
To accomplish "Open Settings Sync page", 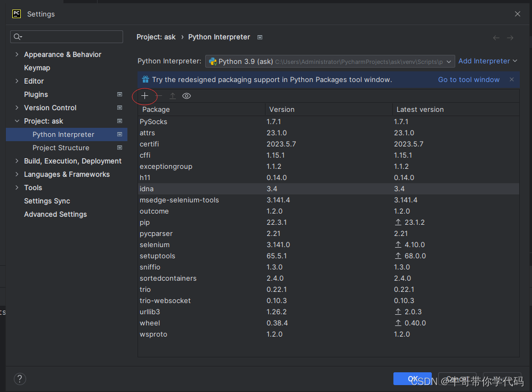I will click(47, 201).
